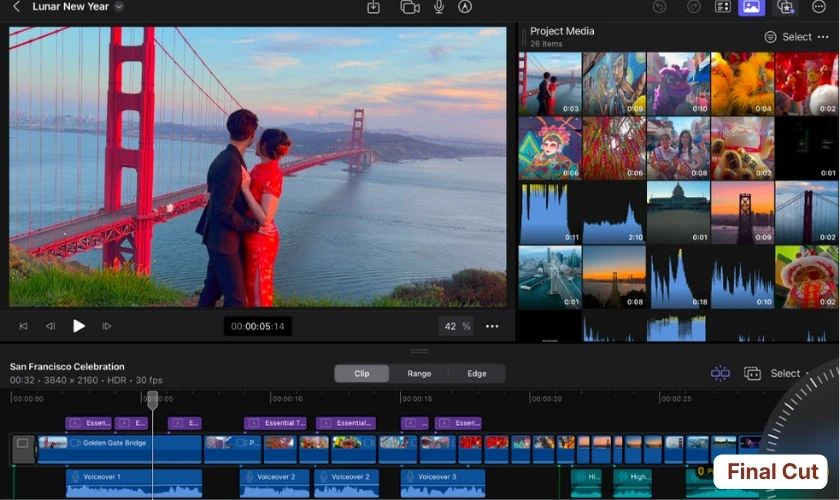The image size is (840, 500).
Task: Open the Lunar New Year project dropdown
Action: click(119, 7)
